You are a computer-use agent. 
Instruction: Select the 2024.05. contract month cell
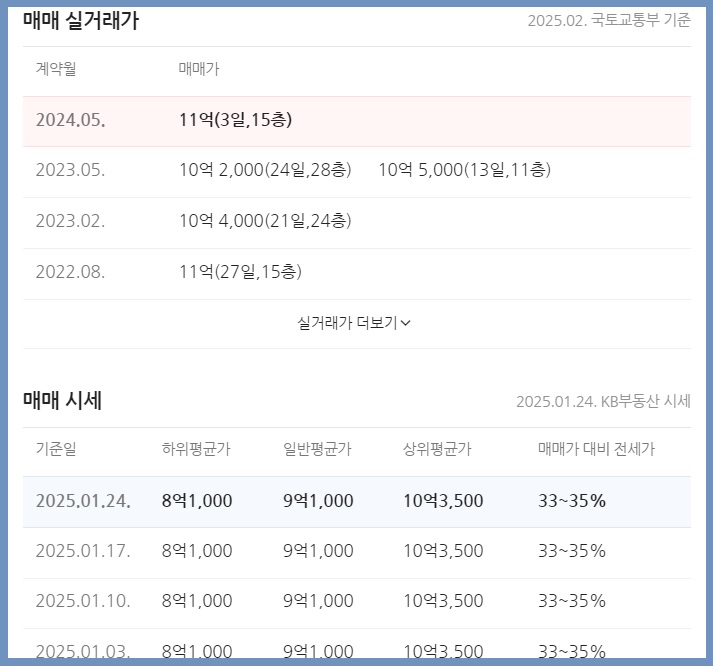pos(70,120)
